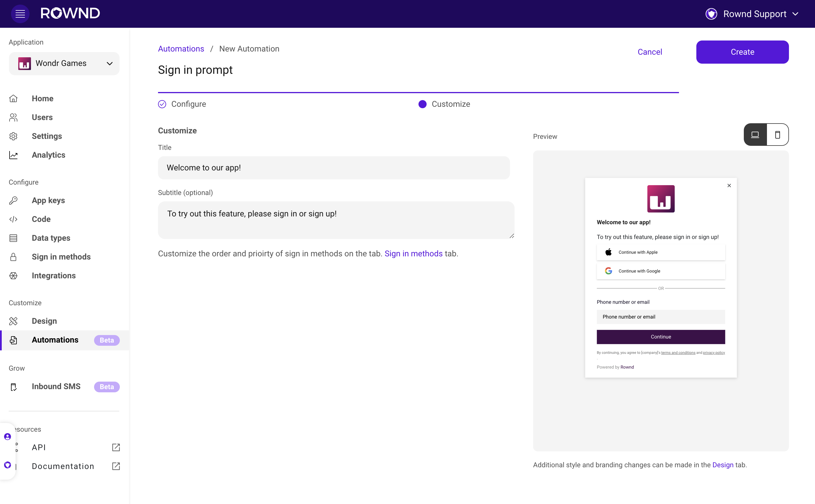Open API external link icon

coord(116,447)
